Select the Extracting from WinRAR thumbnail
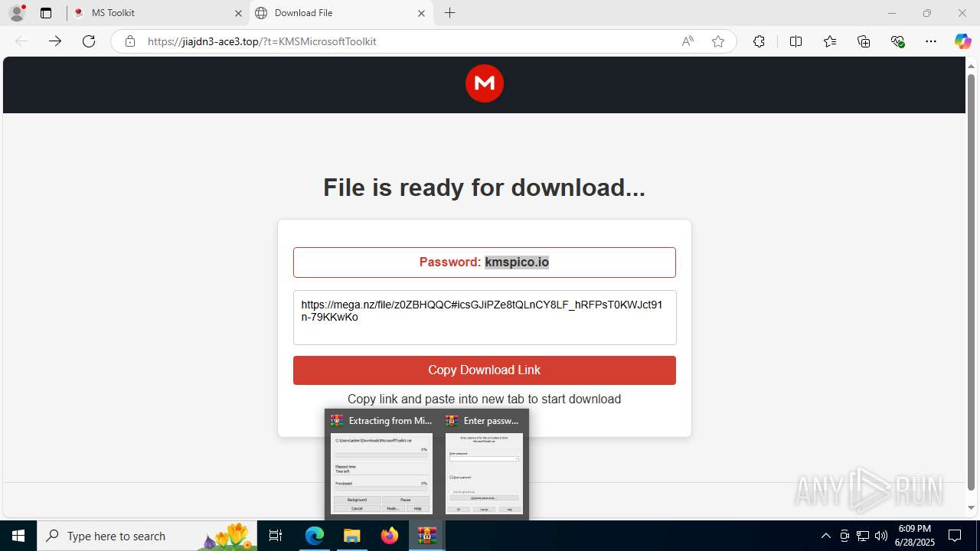This screenshot has height=551, width=980. 381,465
